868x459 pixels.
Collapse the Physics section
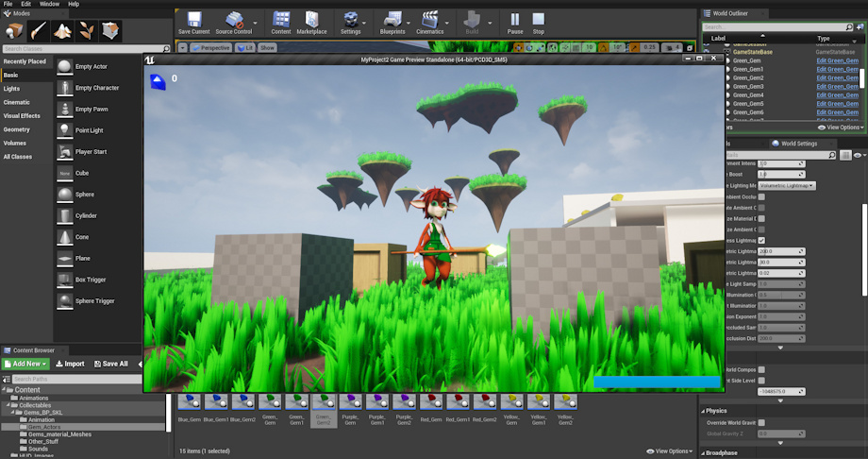pyautogui.click(x=704, y=411)
